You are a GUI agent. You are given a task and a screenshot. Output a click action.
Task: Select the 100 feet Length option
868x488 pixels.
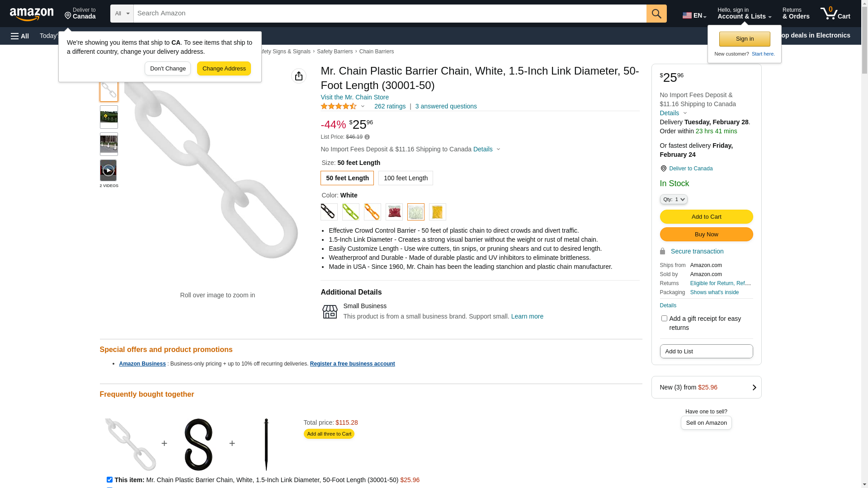(x=406, y=178)
